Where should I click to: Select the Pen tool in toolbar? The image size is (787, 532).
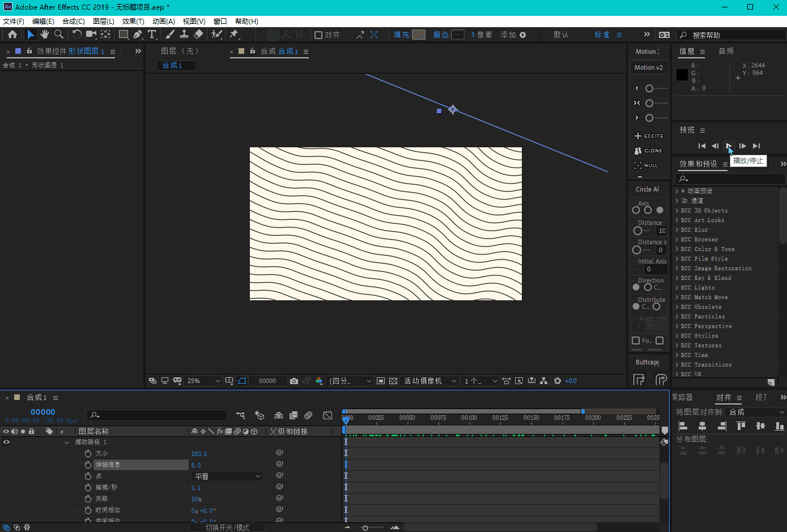138,35
